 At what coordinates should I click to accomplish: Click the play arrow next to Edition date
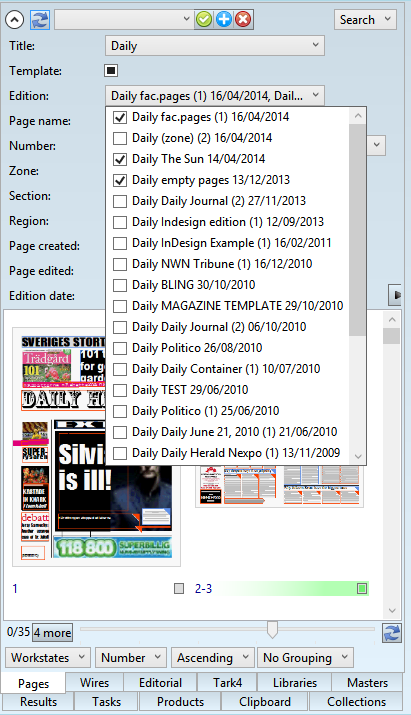click(x=395, y=295)
